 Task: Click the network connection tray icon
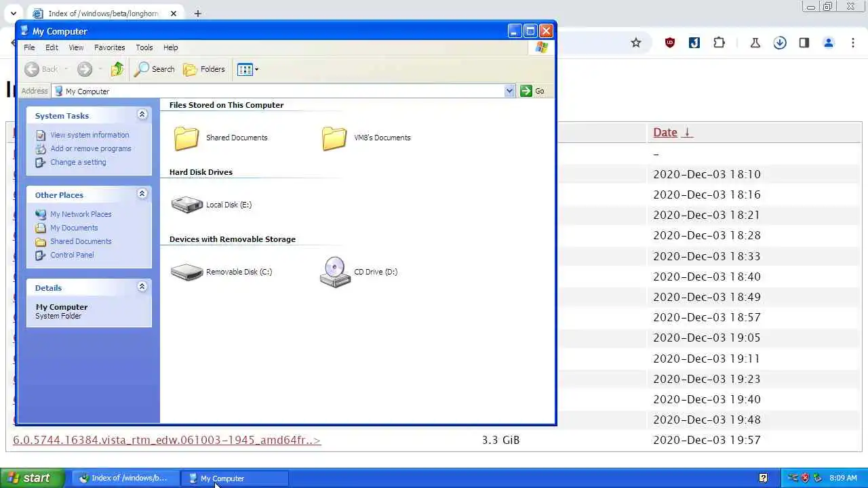click(793, 478)
